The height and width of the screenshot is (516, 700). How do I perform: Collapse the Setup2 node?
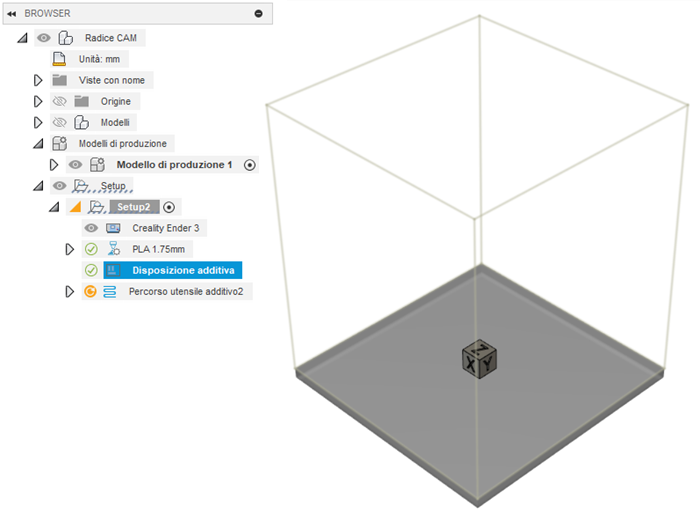click(x=54, y=207)
